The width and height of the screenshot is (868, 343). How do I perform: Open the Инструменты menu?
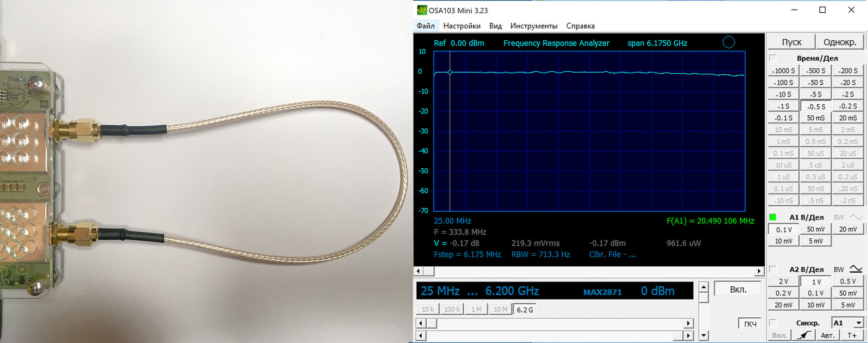coord(534,26)
